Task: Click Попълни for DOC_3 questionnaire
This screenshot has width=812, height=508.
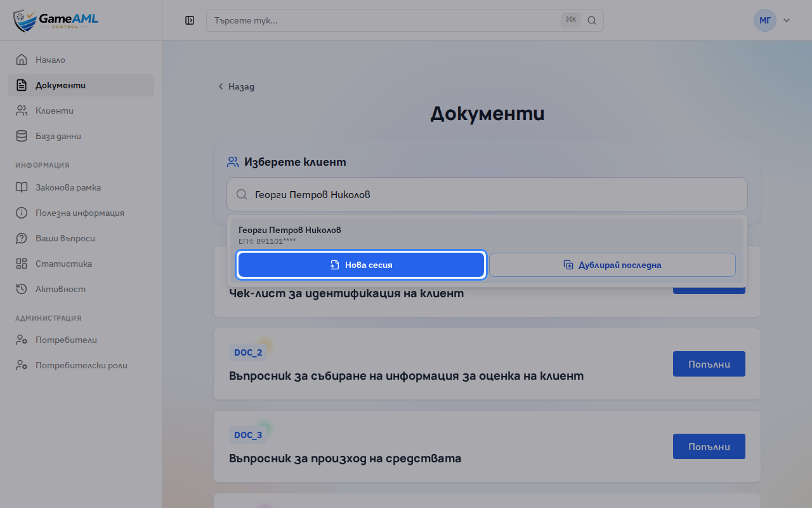Action: (709, 446)
